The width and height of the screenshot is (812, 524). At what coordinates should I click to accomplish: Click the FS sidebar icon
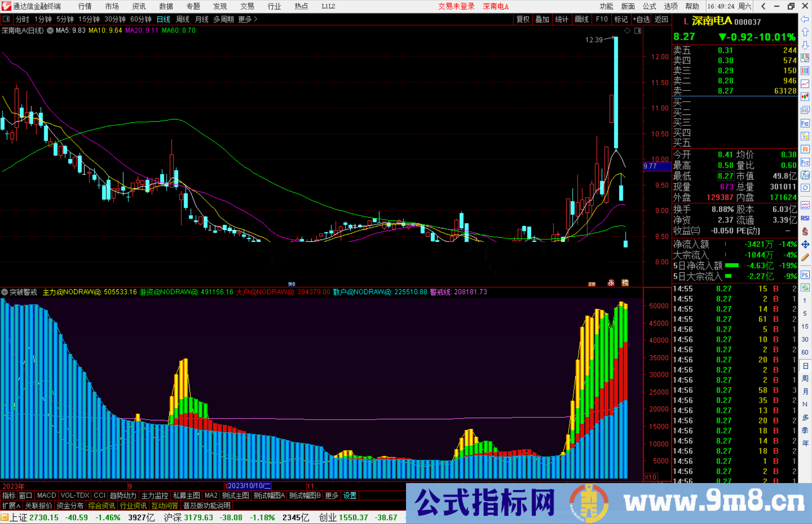pos(805,275)
